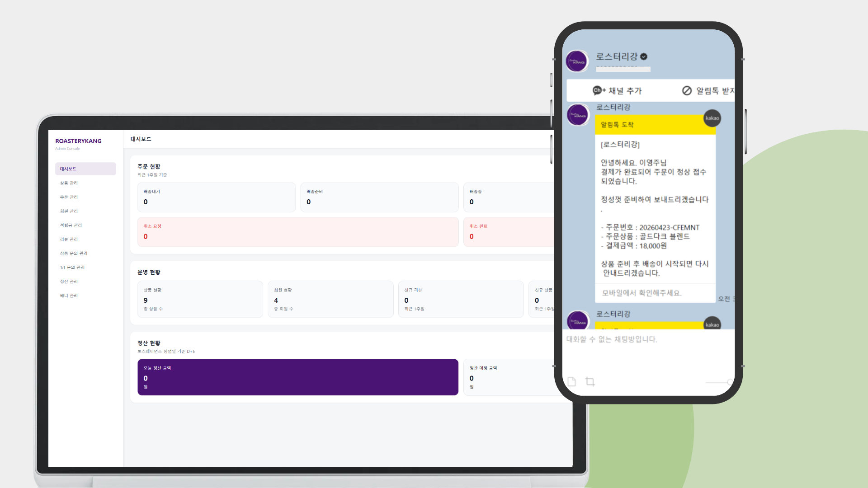868x488 pixels.
Task: Click the 배송중 order status card
Action: [x=509, y=197]
